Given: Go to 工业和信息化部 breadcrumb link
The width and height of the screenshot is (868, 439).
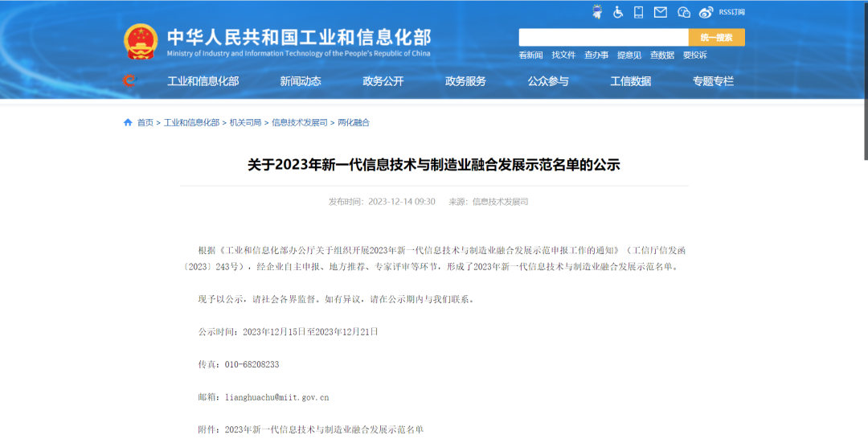Looking at the screenshot, I should tap(191, 122).
